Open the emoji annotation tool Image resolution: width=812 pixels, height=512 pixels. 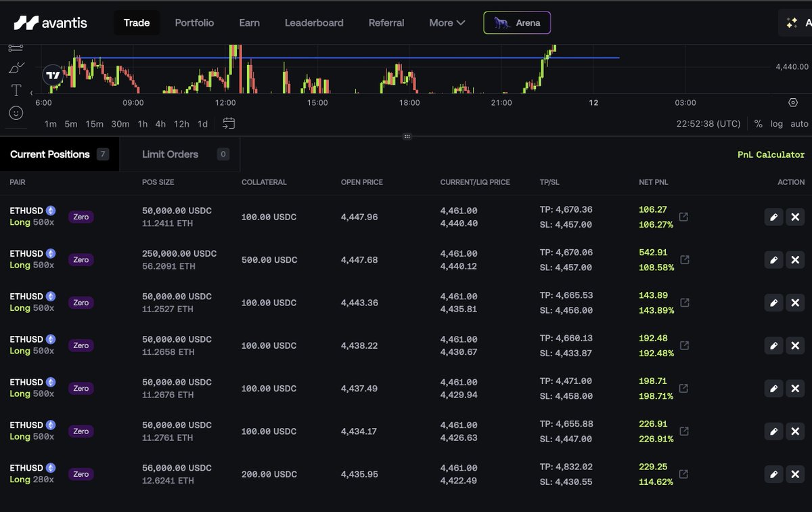(x=16, y=113)
